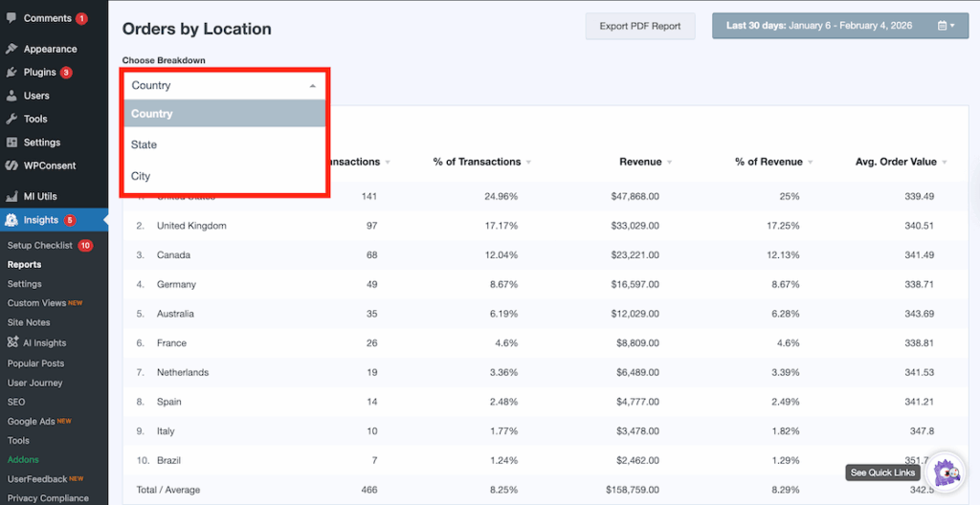This screenshot has height=505, width=980.
Task: Select State from the breakdown list
Action: 145,144
